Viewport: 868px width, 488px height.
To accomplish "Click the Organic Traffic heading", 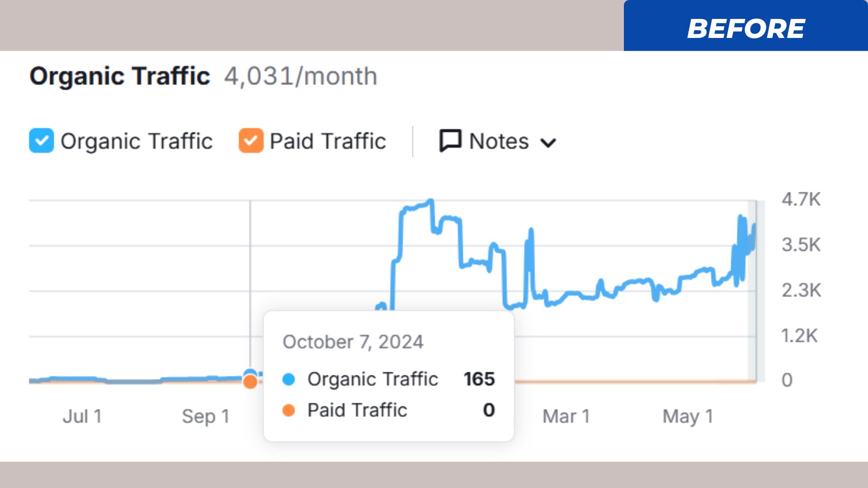I will [x=120, y=76].
